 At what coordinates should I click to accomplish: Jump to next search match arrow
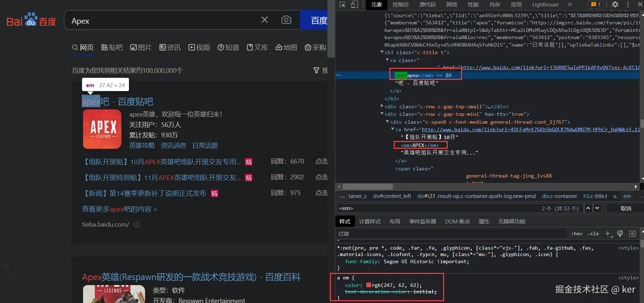tap(597, 208)
